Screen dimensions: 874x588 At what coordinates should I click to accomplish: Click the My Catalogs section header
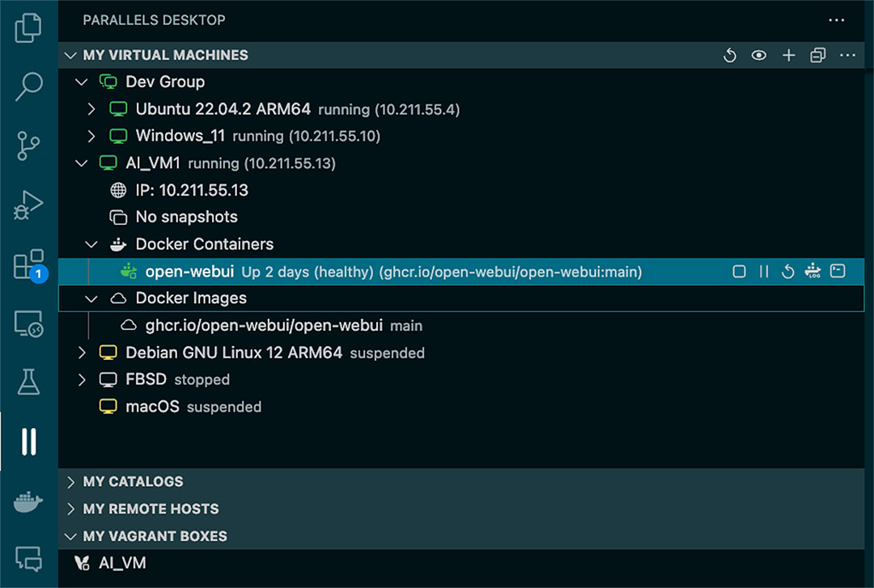coord(461,481)
